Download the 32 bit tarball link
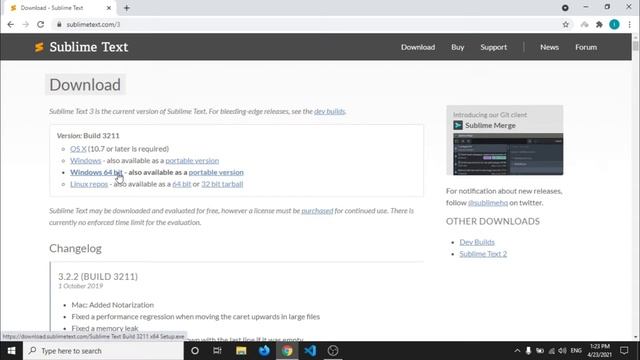The image size is (640, 360). [x=222, y=184]
